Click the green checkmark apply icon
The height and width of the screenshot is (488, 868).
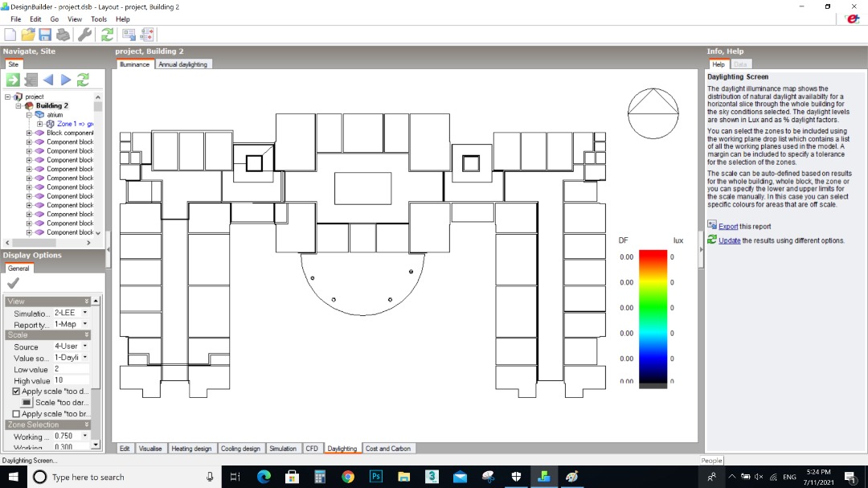pyautogui.click(x=13, y=283)
